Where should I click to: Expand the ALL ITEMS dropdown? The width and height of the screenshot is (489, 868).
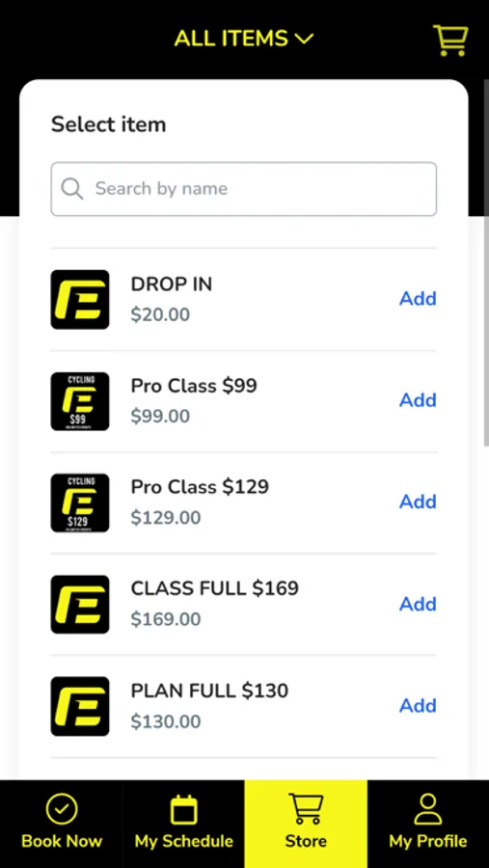(x=244, y=39)
